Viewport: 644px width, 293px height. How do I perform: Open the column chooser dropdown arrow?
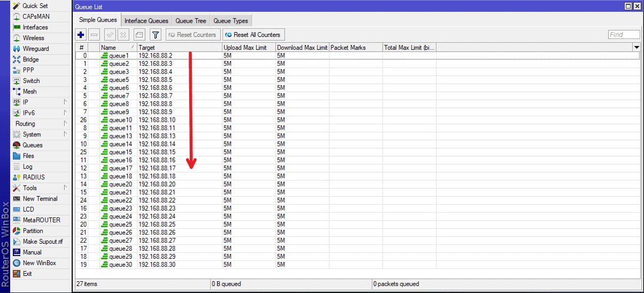click(636, 48)
